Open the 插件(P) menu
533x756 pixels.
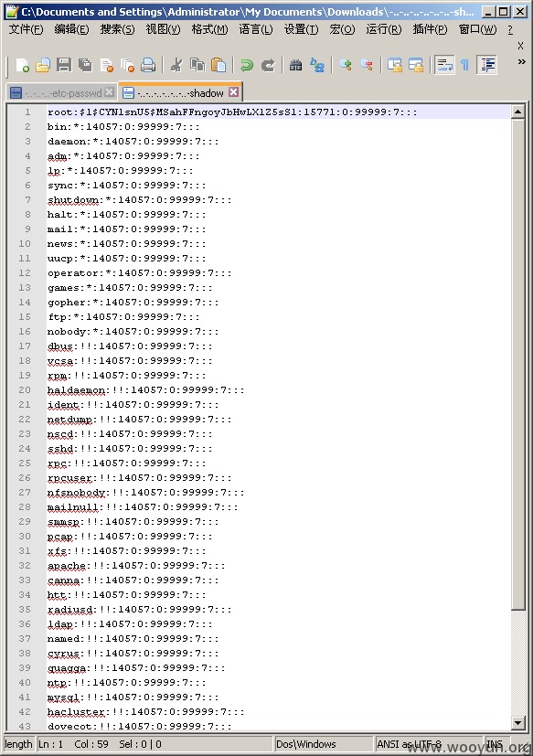coord(430,29)
